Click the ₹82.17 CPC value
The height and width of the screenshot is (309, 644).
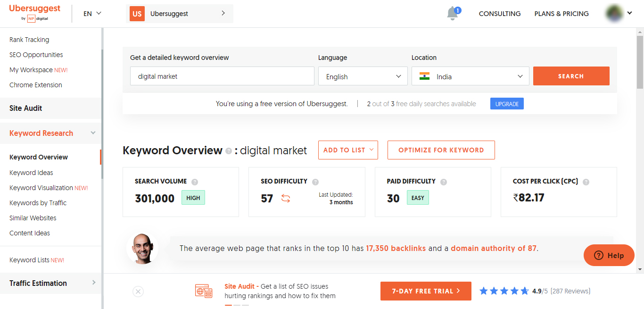[x=529, y=198]
